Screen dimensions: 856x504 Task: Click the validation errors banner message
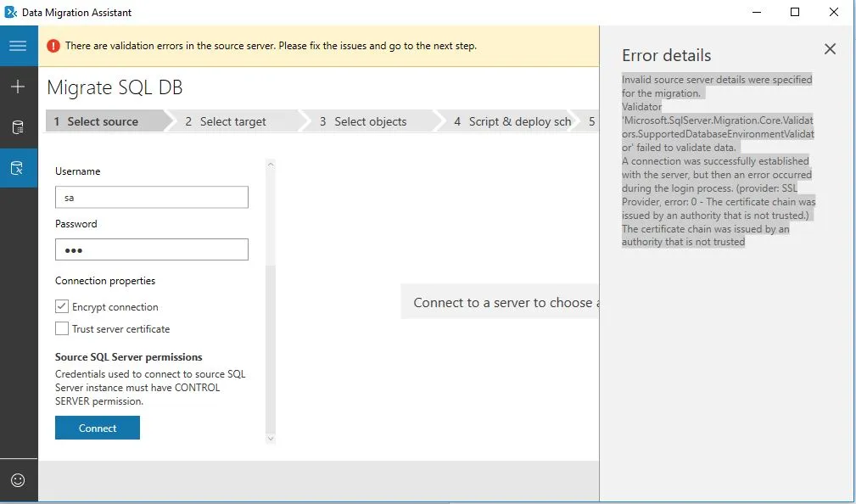click(271, 46)
